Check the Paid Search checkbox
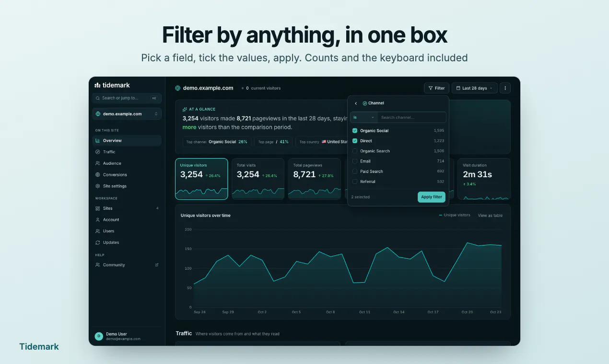Image resolution: width=609 pixels, height=364 pixels. (x=355, y=171)
